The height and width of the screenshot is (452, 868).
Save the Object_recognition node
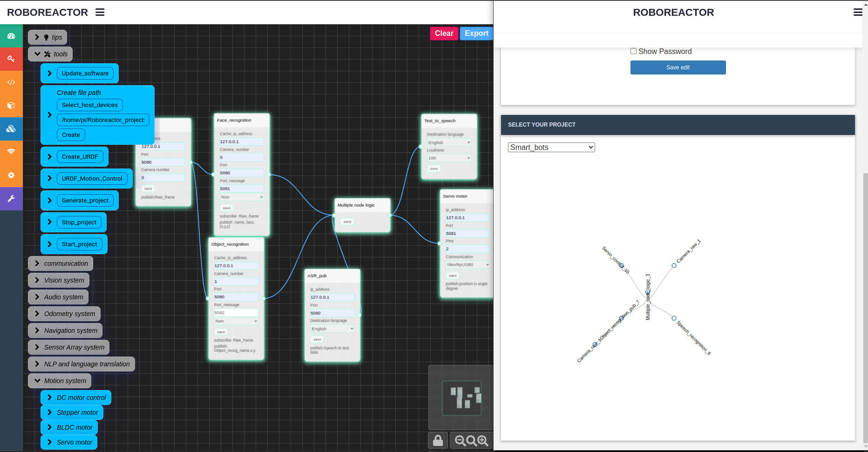(x=221, y=332)
